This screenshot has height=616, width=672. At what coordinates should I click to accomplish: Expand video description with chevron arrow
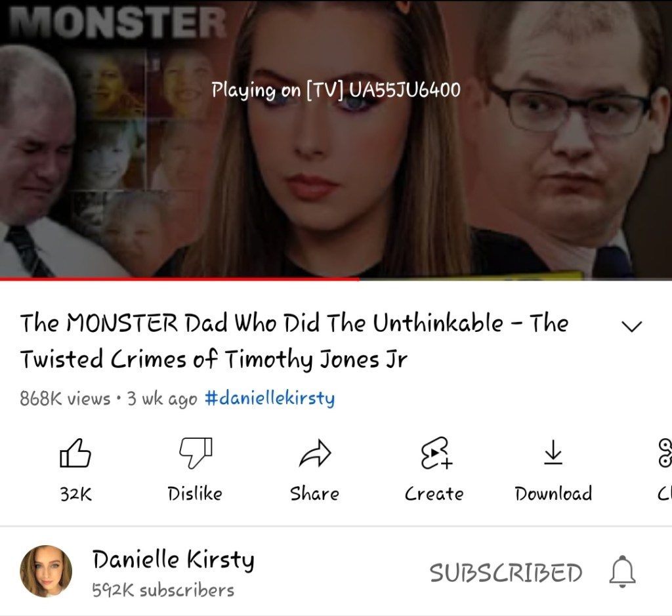pyautogui.click(x=632, y=327)
